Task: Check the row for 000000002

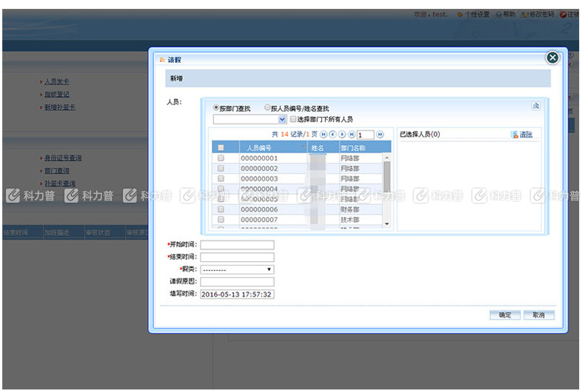Action: pyautogui.click(x=221, y=169)
